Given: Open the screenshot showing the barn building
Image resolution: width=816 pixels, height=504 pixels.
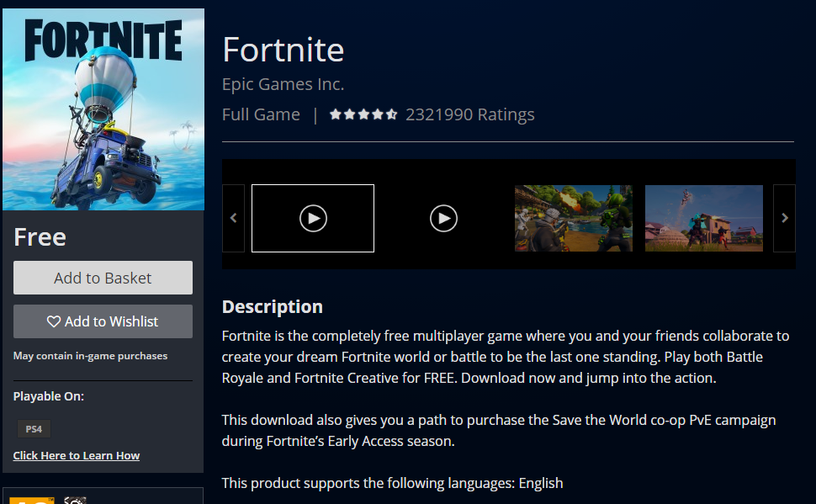Looking at the screenshot, I should 703,218.
